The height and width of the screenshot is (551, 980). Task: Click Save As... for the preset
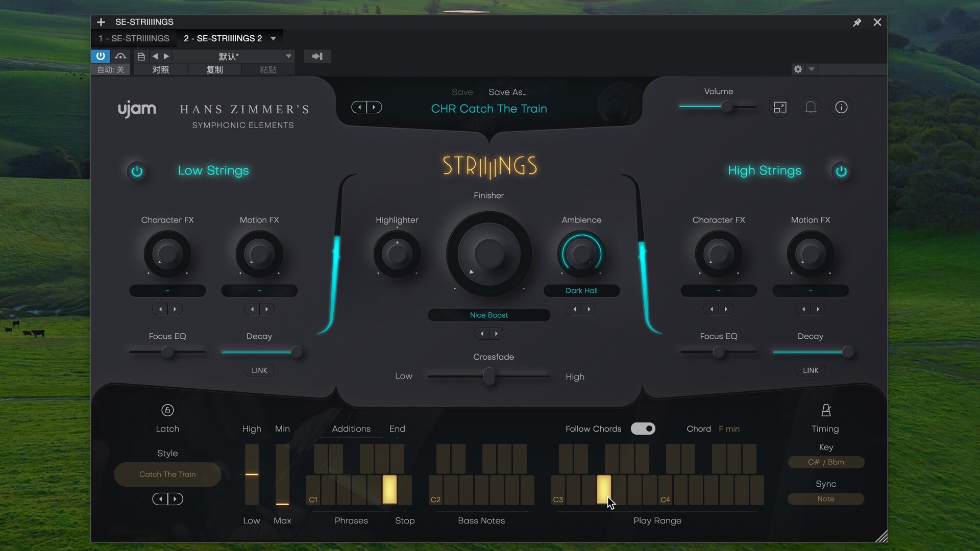507,92
